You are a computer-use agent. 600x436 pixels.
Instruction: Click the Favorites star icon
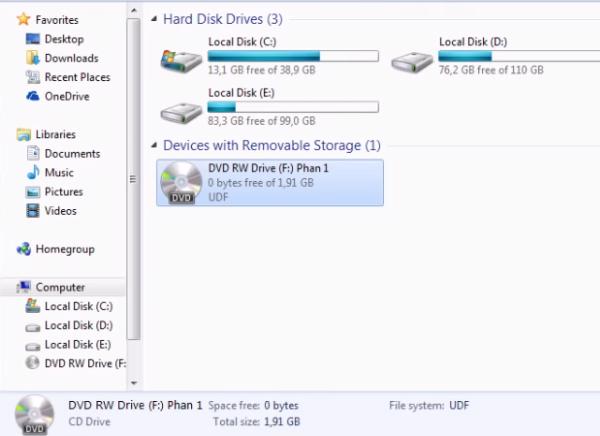click(x=23, y=19)
